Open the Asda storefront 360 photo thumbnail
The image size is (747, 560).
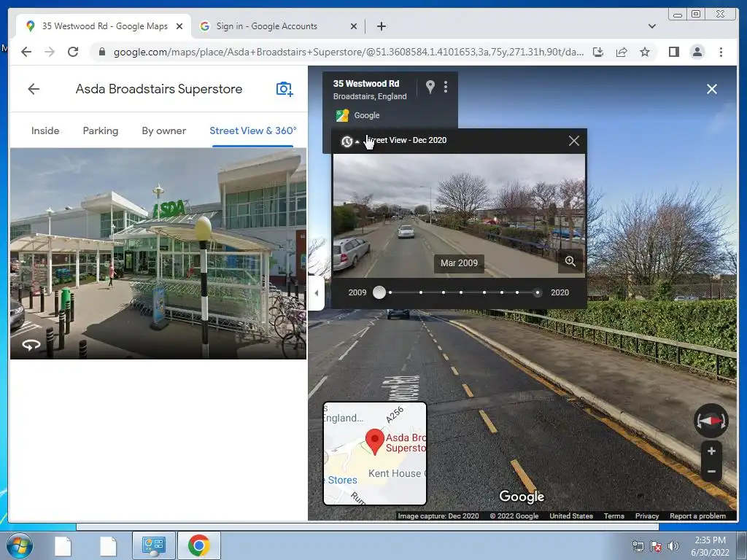(158, 253)
